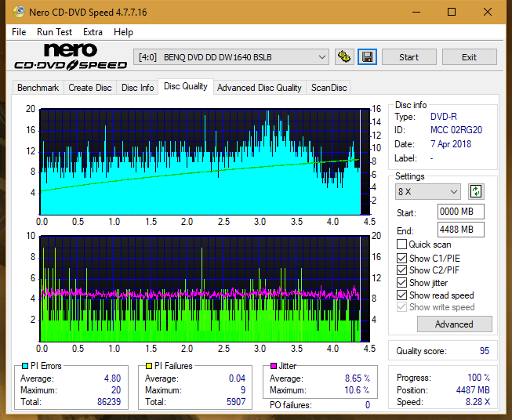Maximize the Nero CD-DVD Speed window

click(x=452, y=13)
